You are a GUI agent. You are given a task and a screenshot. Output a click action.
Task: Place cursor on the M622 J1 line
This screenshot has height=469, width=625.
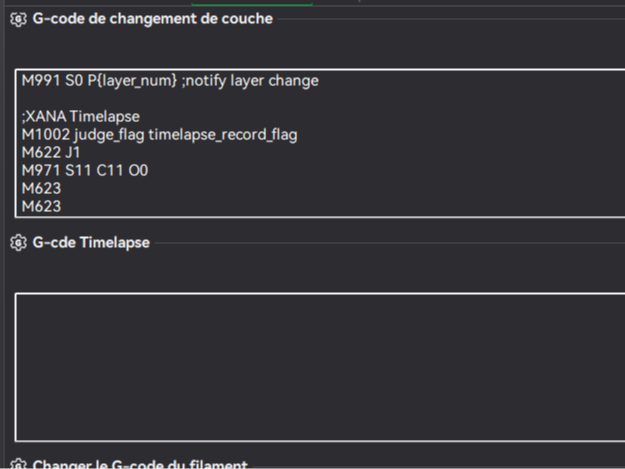(51, 153)
